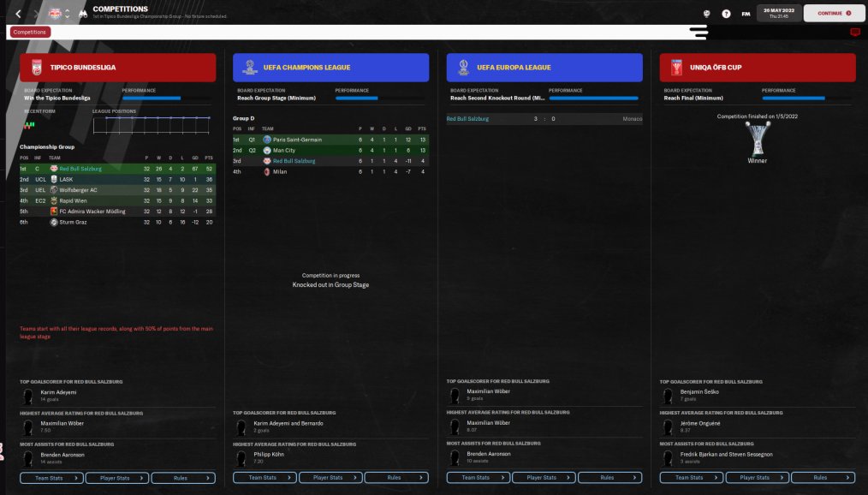Click the ÖFB Cup logo icon
The height and width of the screenshot is (495, 868).
point(676,68)
